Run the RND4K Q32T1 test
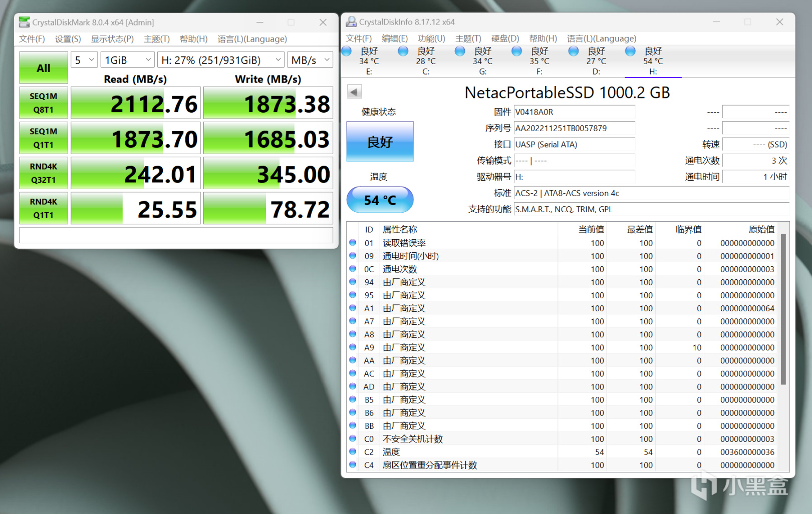Viewport: 812px width, 514px height. pos(44,173)
